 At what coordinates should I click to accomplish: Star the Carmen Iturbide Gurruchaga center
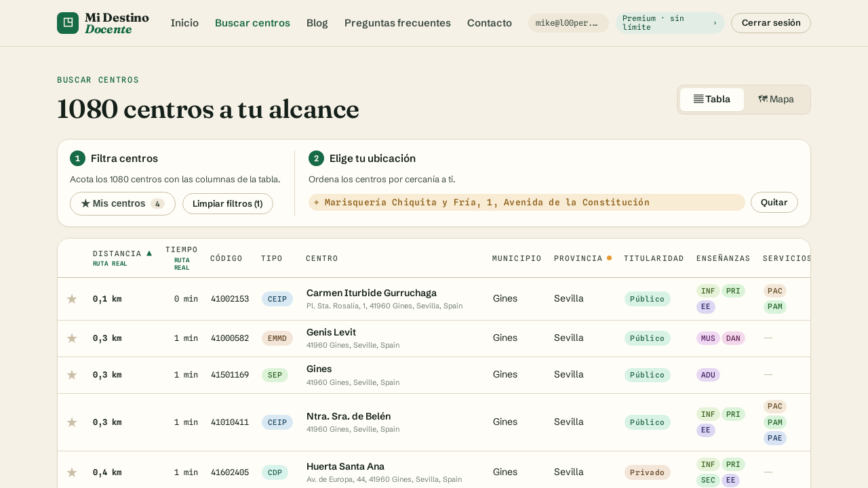pos(72,299)
